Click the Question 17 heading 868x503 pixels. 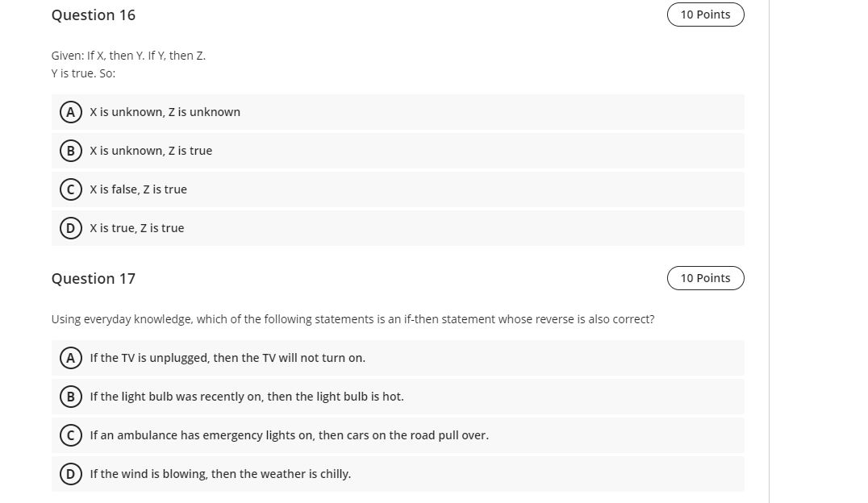(93, 278)
